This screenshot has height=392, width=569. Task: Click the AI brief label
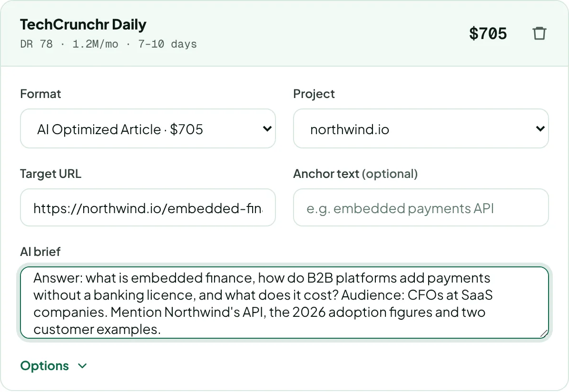[40, 252]
